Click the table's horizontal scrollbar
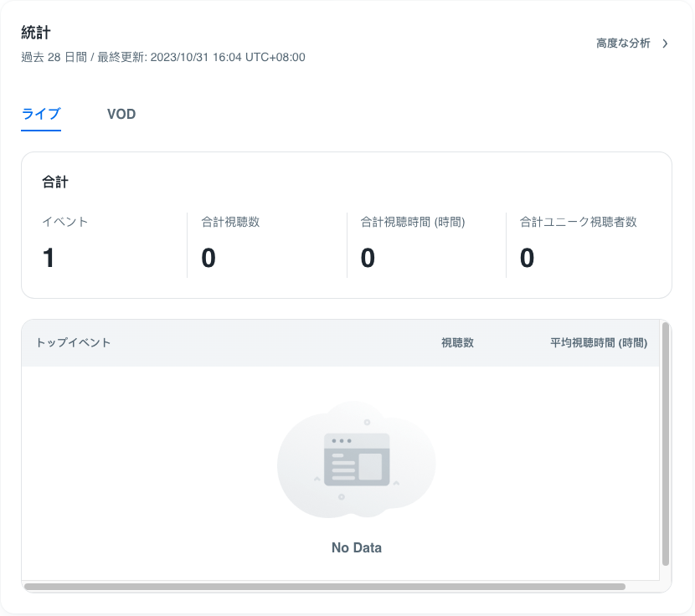This screenshot has height=616, width=695. (x=325, y=587)
